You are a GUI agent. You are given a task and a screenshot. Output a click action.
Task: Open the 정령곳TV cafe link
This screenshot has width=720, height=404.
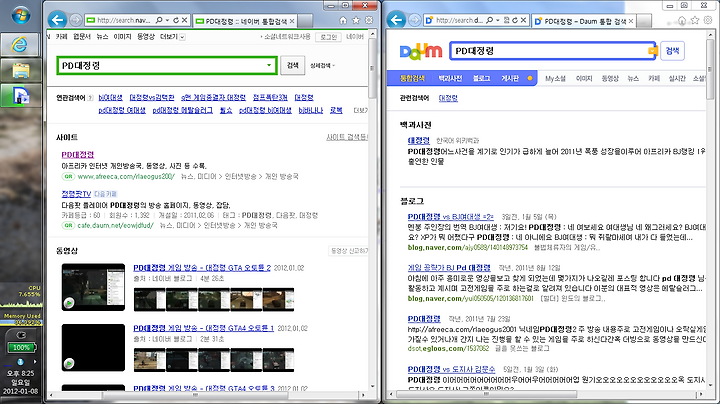76,194
